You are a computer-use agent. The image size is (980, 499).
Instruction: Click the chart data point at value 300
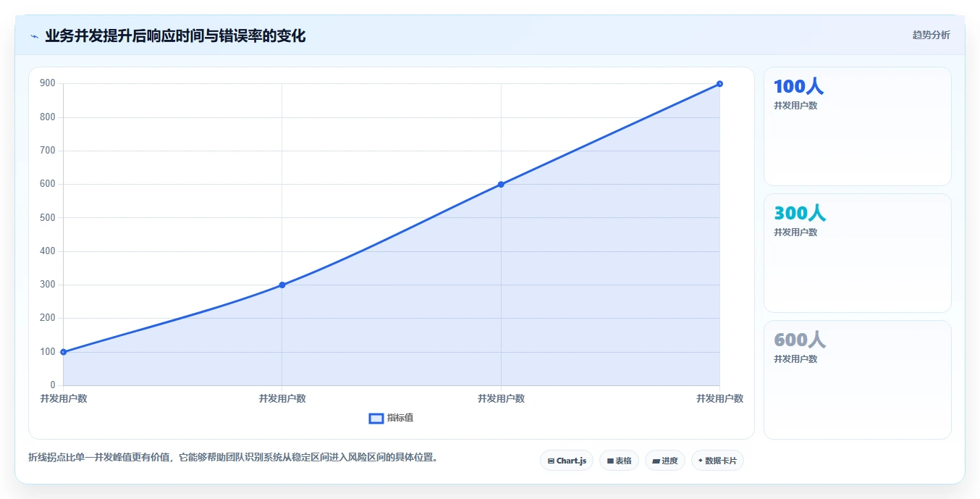point(282,285)
